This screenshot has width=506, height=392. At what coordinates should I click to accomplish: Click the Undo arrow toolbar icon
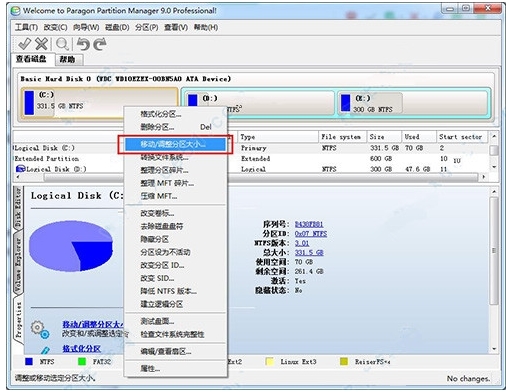click(83, 44)
